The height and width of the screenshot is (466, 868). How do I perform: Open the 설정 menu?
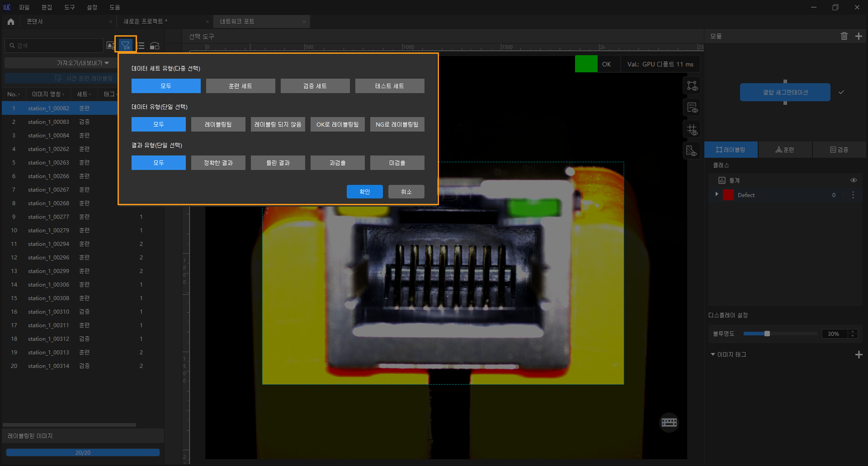(x=92, y=7)
